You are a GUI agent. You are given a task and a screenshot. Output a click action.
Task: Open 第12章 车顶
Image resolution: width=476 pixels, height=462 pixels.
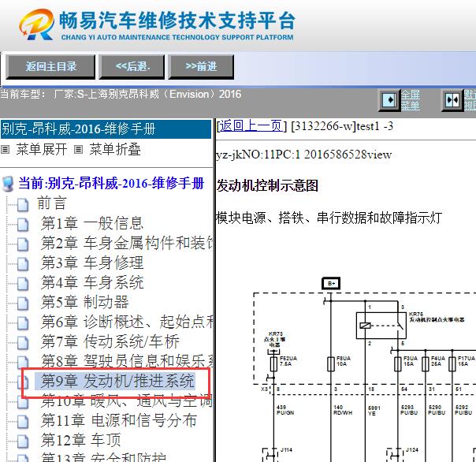(80, 441)
